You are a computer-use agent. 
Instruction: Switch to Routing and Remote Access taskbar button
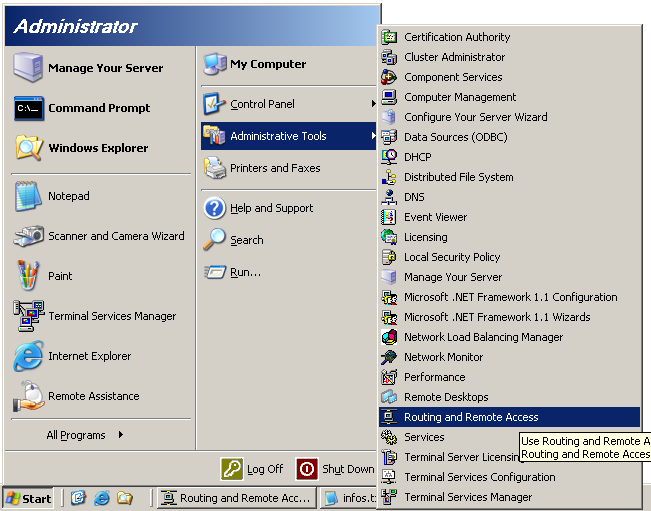pyautogui.click(x=237, y=498)
